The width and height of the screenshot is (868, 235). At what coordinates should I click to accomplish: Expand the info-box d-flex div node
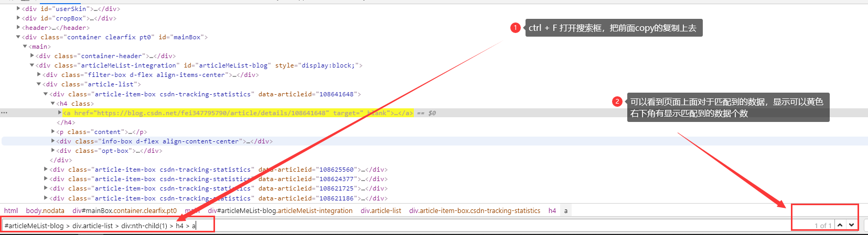pos(53,141)
